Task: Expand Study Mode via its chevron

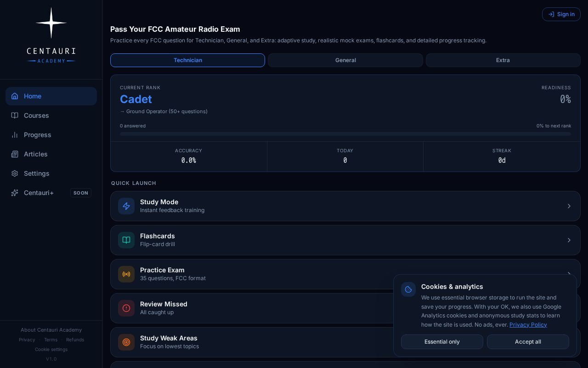Action: pyautogui.click(x=569, y=206)
